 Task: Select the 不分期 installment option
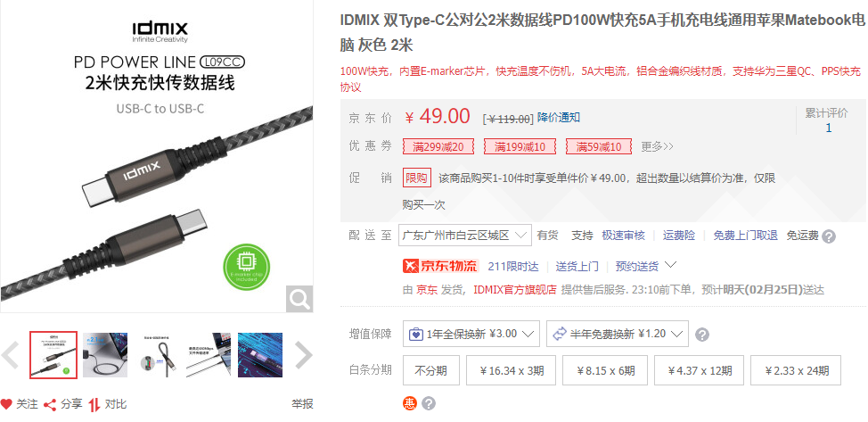430,370
